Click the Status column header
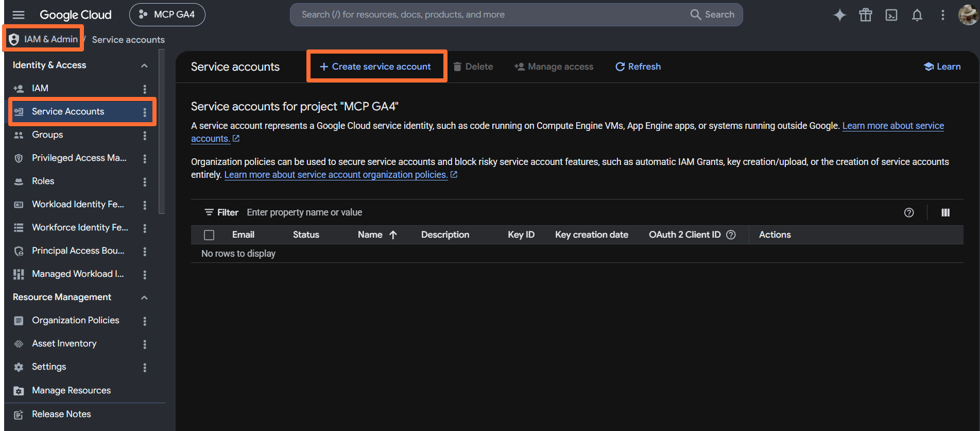 (x=306, y=235)
